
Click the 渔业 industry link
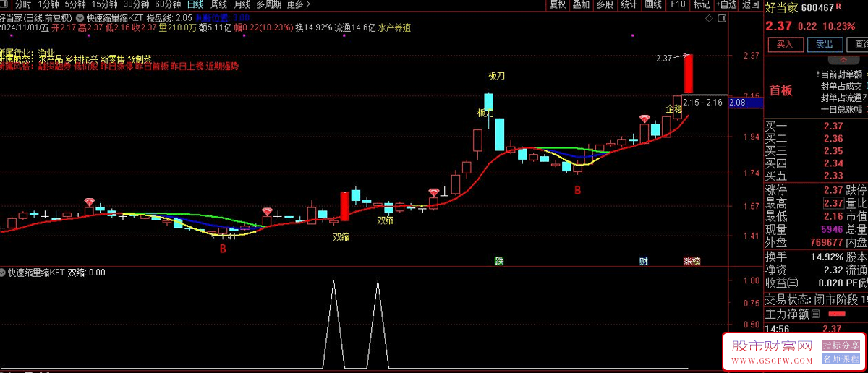46,51
